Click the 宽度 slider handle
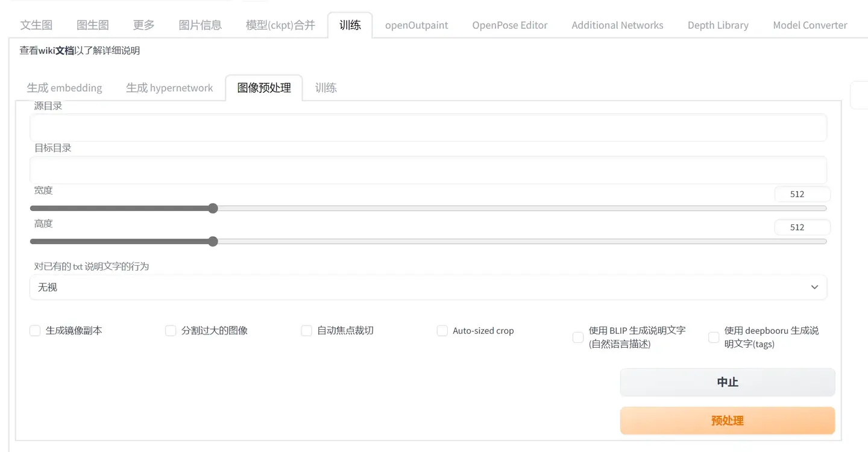This screenshot has height=452, width=868. click(213, 209)
